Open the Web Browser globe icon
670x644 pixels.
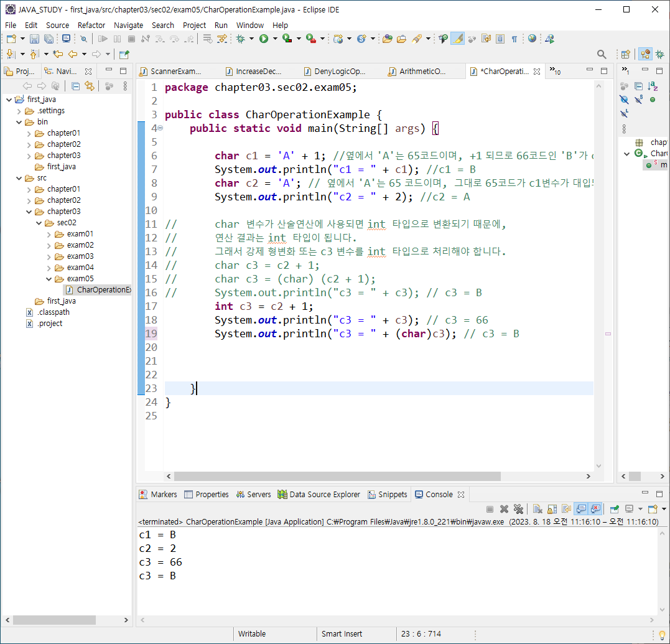click(532, 39)
